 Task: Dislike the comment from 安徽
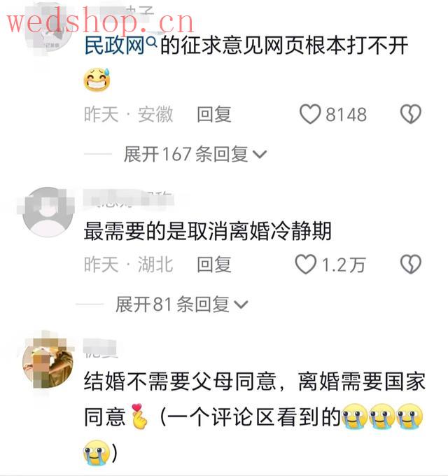411,114
